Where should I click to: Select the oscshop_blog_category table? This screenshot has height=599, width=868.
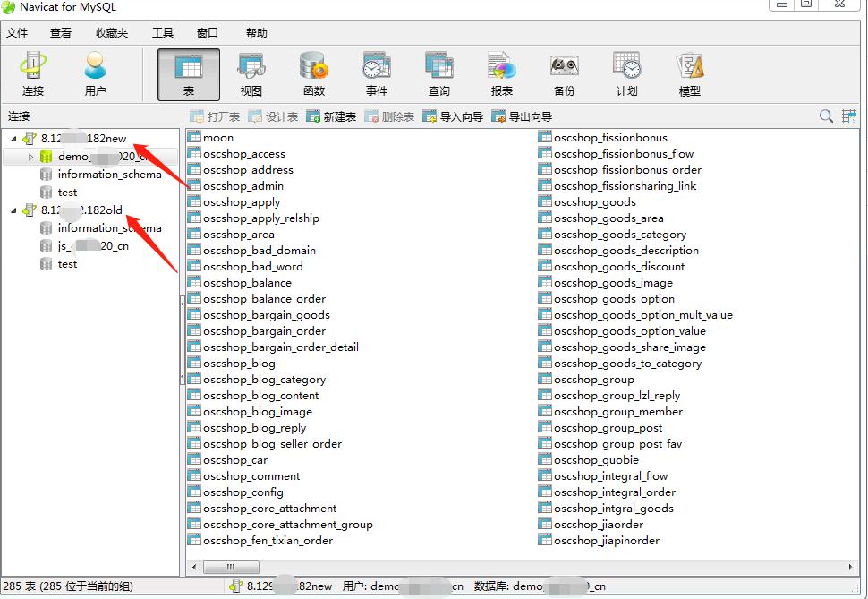pyautogui.click(x=264, y=379)
